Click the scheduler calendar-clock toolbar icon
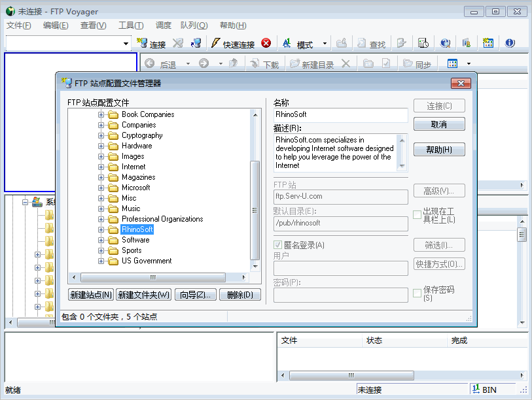This screenshot has height=400, width=532. coord(423,43)
